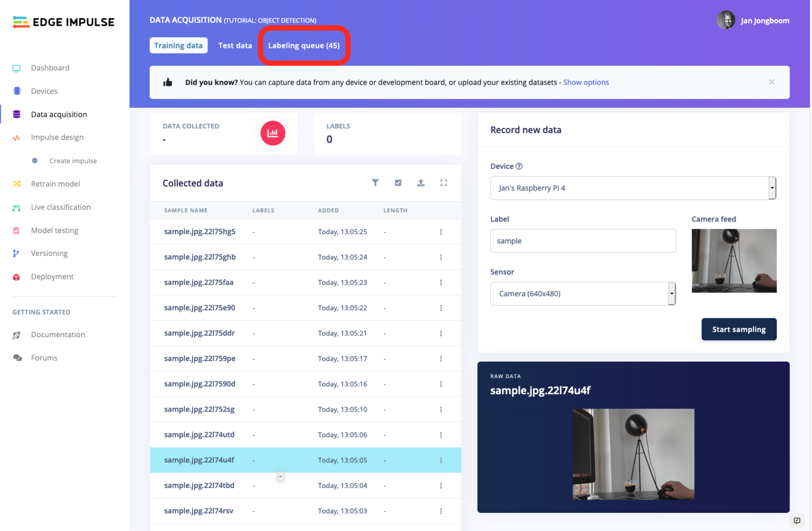
Task: Open the Sensor dropdown Camera (640x480)
Action: click(583, 294)
